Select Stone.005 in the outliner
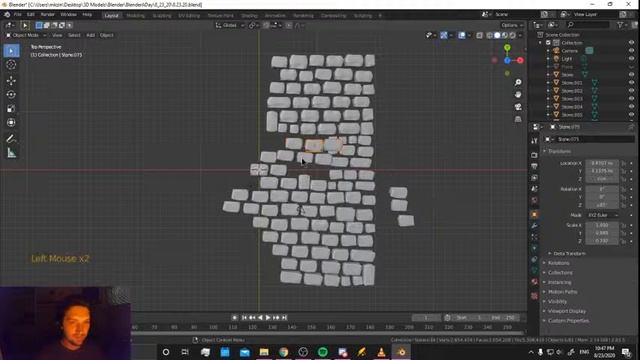This screenshot has height=360, width=640. [572, 115]
